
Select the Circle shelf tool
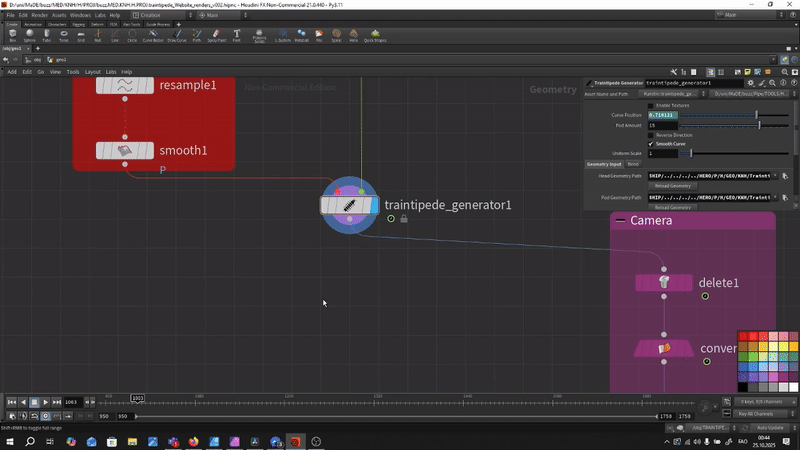coord(132,35)
